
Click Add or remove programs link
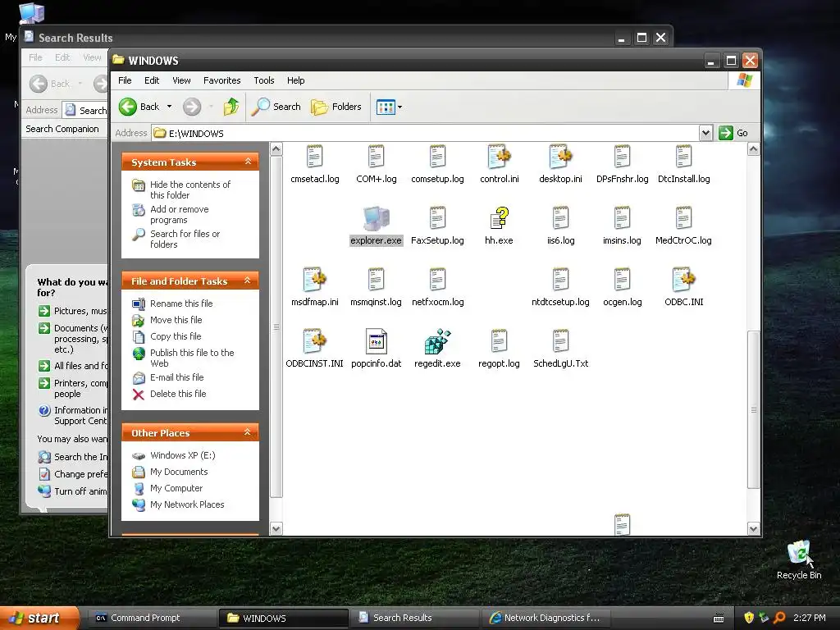click(179, 214)
